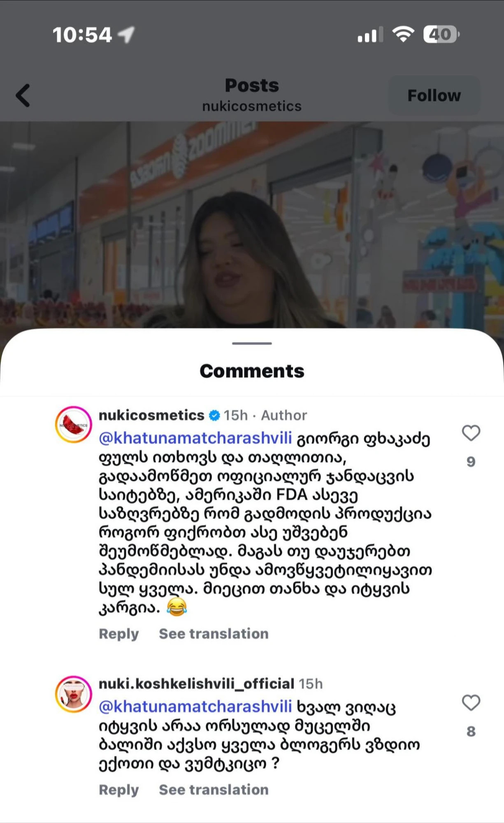Image resolution: width=504 pixels, height=823 pixels.
Task: Follow the nukicosmetics account
Action: (434, 95)
